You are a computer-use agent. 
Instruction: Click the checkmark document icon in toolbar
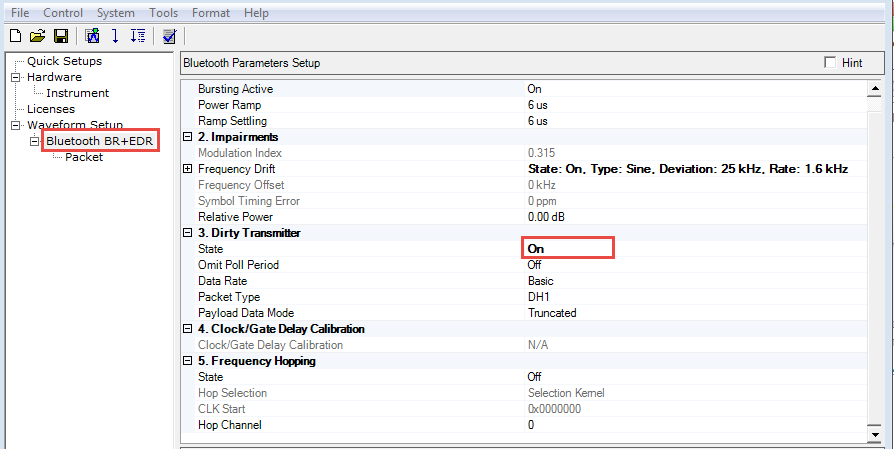point(169,36)
